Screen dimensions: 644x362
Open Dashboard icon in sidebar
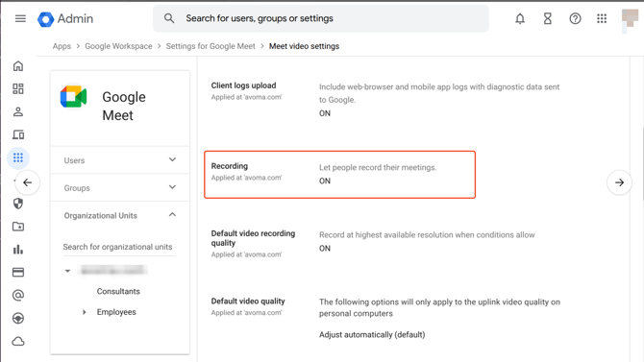(x=18, y=88)
